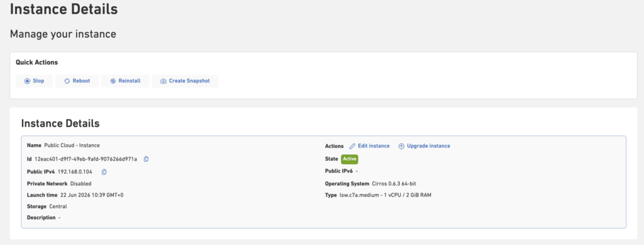
Task: Click the Reboot quick action button
Action: [77, 81]
